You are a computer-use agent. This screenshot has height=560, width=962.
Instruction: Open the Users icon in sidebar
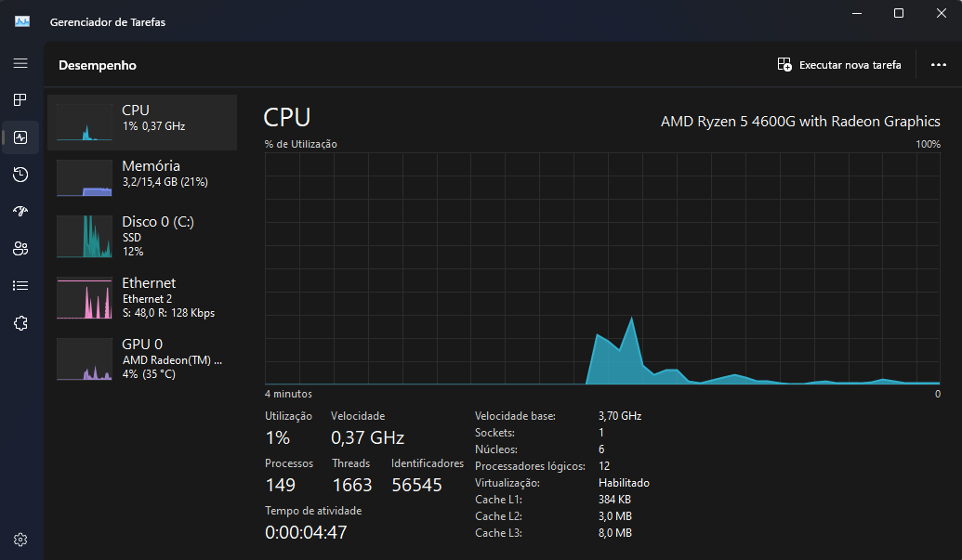click(20, 249)
